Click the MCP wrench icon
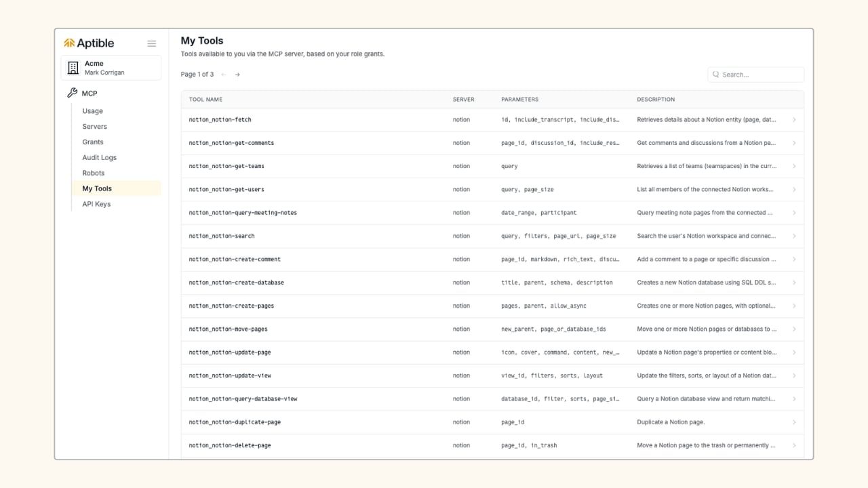Screen dimensions: 868x488 point(72,93)
